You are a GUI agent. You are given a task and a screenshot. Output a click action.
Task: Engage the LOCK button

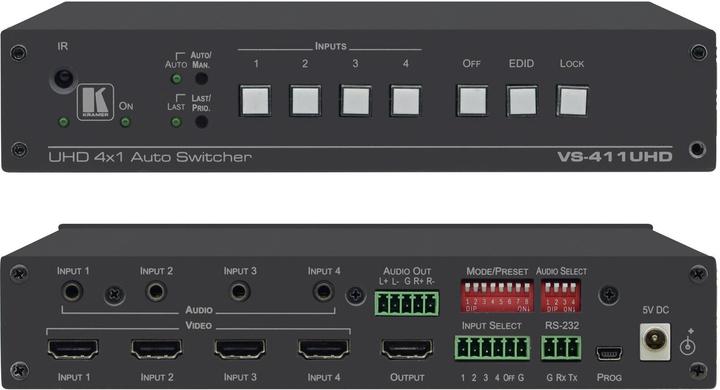tap(573, 101)
